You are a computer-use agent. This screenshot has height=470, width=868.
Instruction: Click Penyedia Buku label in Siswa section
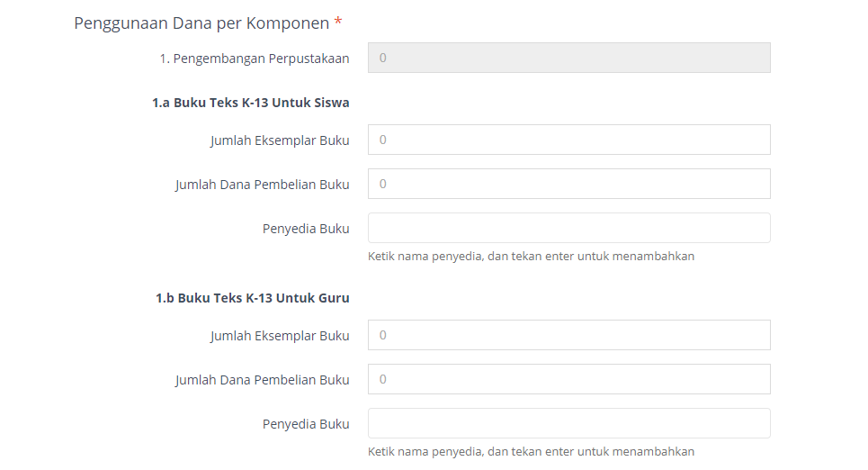tap(306, 229)
